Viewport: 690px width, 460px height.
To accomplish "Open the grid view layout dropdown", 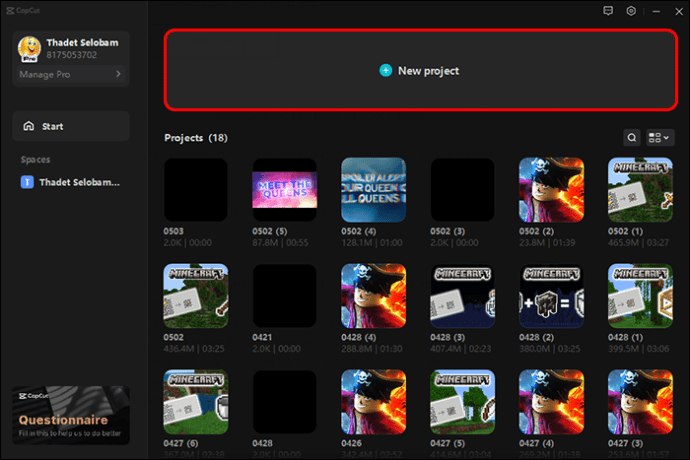I will pos(659,138).
